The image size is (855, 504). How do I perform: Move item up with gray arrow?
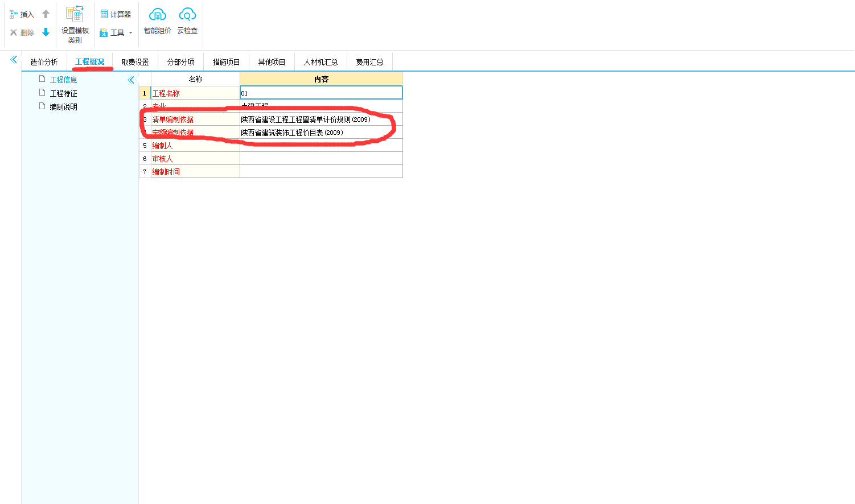coord(46,14)
